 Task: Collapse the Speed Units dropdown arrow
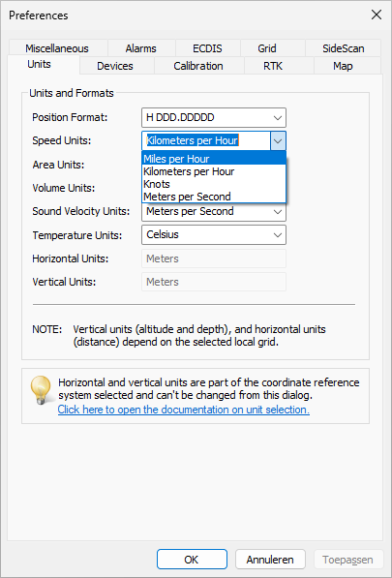[x=278, y=140]
